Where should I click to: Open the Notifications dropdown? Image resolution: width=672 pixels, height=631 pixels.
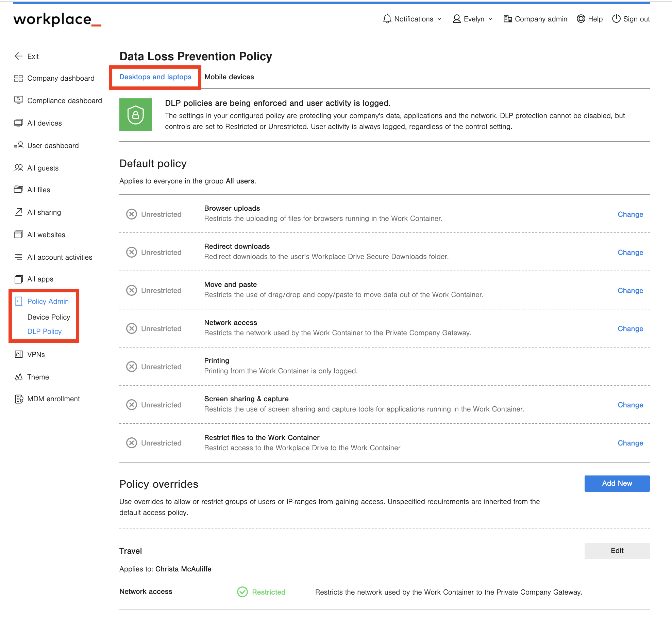[x=412, y=19]
